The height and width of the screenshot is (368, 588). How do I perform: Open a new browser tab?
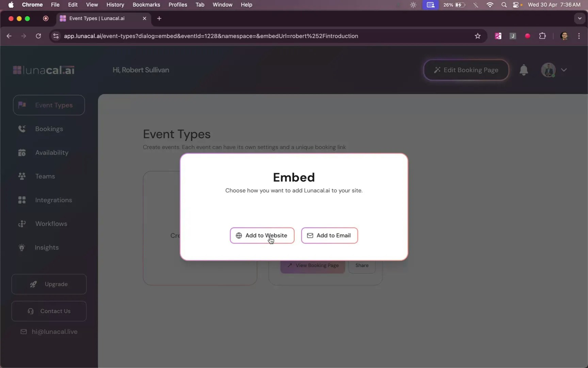click(159, 18)
